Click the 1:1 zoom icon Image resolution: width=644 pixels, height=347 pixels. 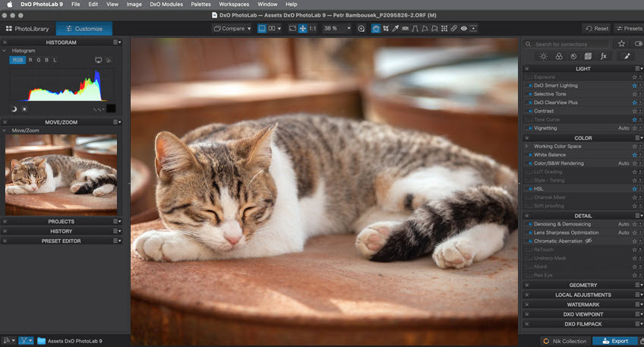tap(312, 29)
